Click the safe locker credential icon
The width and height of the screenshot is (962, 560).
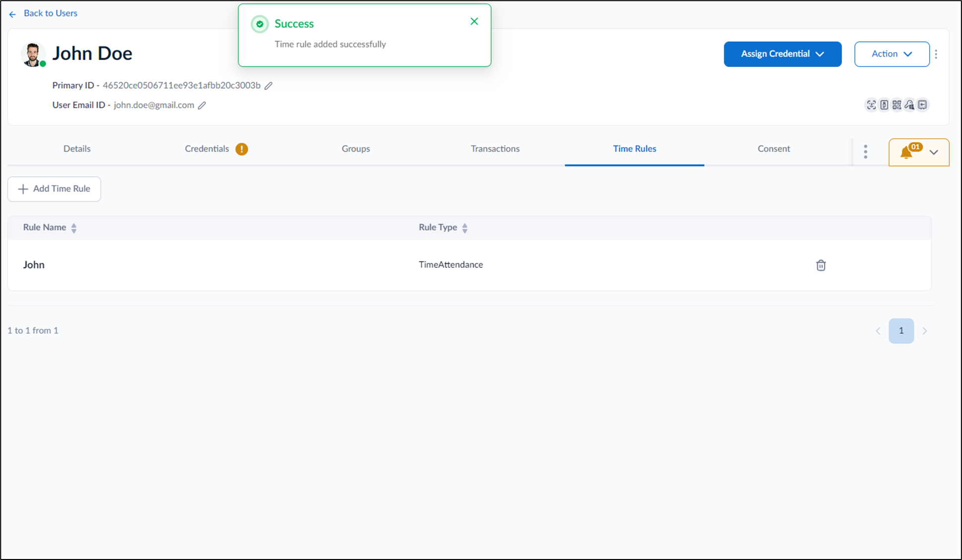[922, 105]
